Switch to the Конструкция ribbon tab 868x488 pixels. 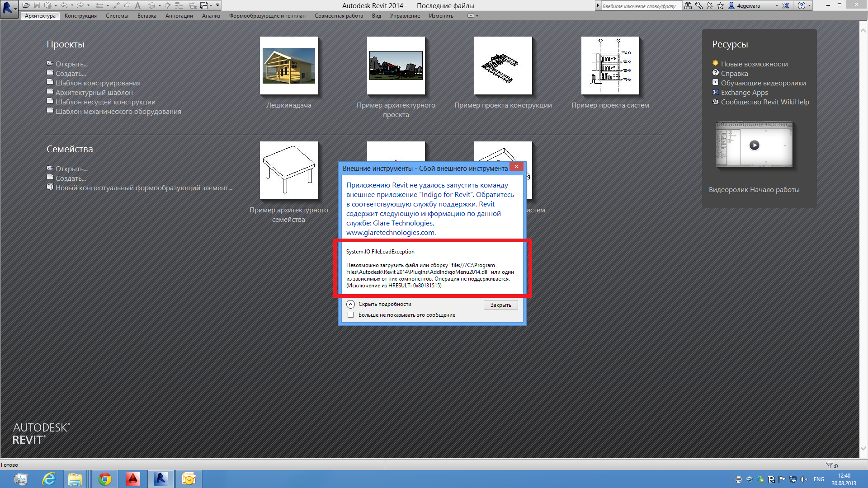pyautogui.click(x=80, y=16)
